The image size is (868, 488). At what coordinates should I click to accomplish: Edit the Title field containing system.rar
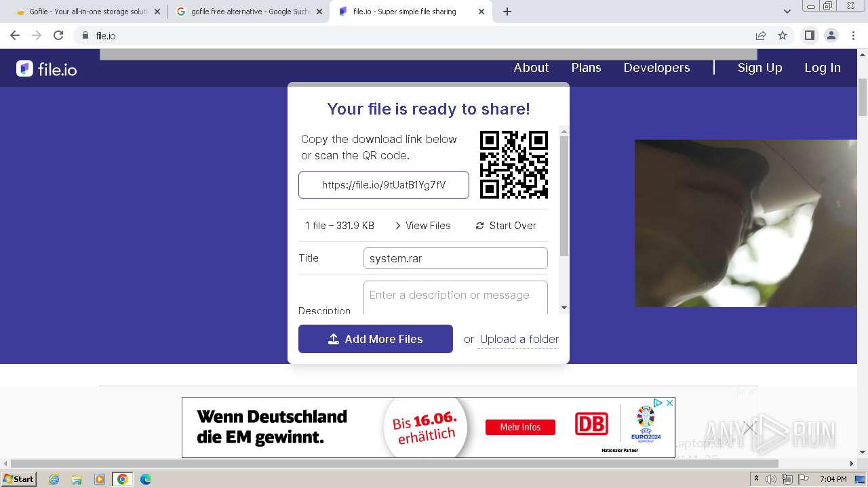point(455,258)
